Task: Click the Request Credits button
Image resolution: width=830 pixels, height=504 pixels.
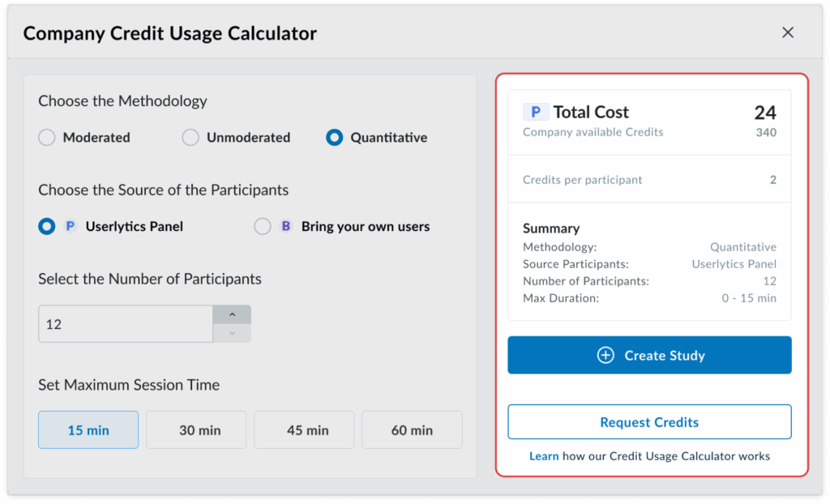Action: (x=648, y=421)
